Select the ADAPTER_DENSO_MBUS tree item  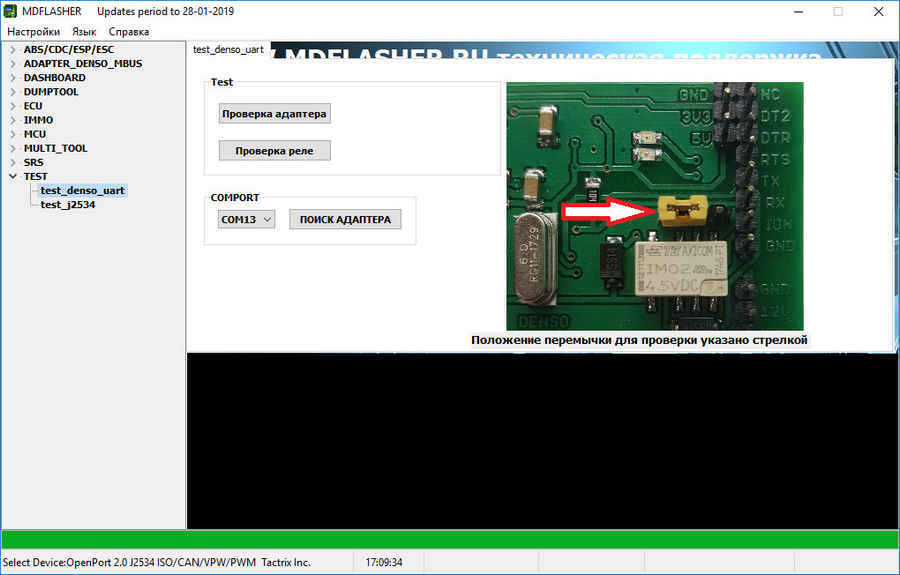click(x=83, y=64)
